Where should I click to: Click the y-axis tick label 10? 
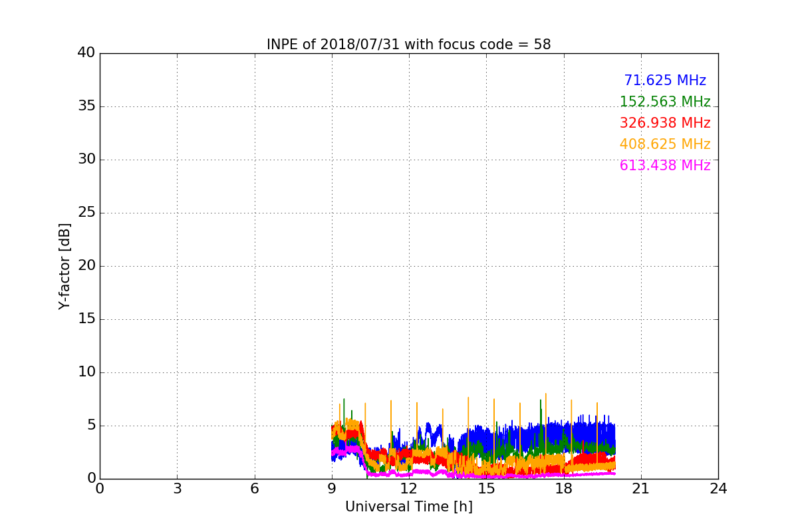click(x=86, y=372)
